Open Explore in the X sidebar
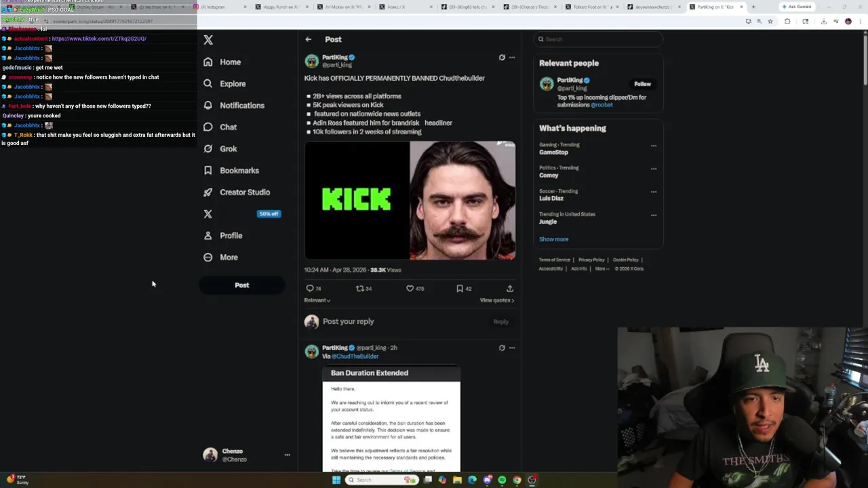The height and width of the screenshot is (488, 868). click(224, 83)
